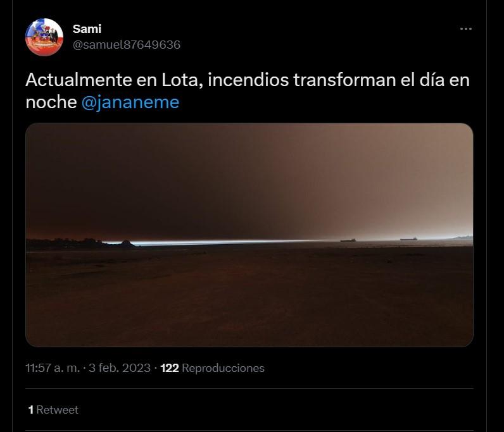Show who made the 1 Retweet
504x432 pixels.
[53, 409]
